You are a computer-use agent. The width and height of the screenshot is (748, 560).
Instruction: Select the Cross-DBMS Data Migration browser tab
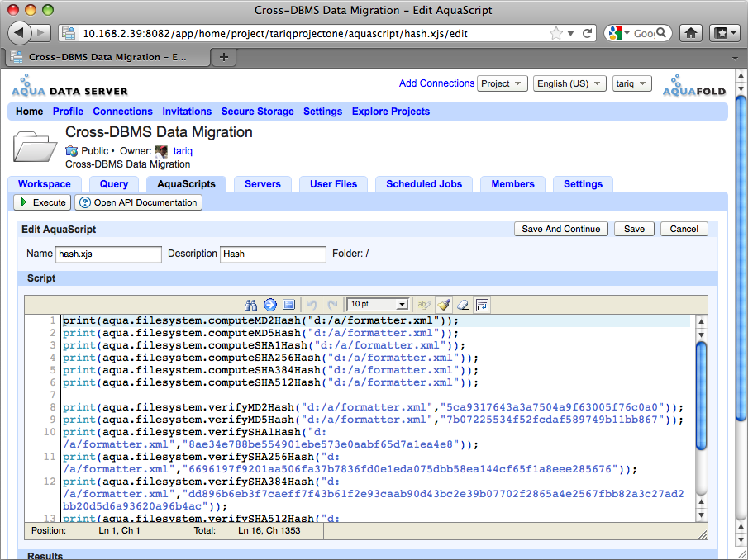[107, 57]
